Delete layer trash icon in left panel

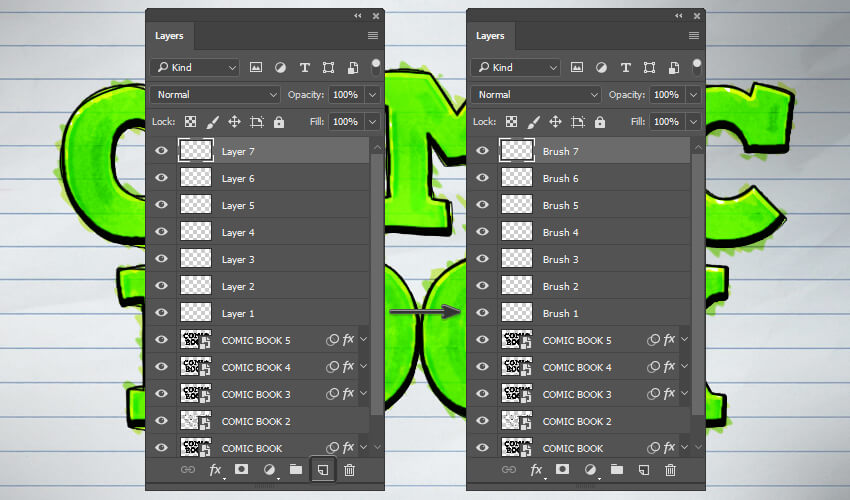350,470
